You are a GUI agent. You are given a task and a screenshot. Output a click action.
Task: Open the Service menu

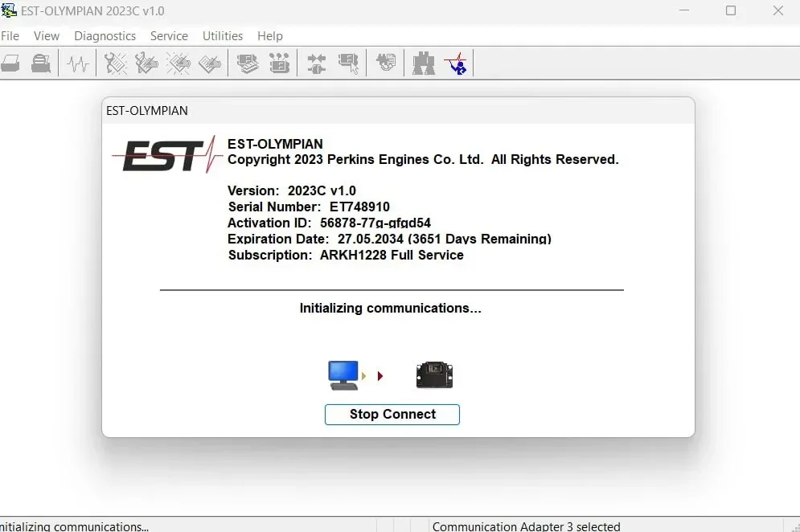[169, 35]
